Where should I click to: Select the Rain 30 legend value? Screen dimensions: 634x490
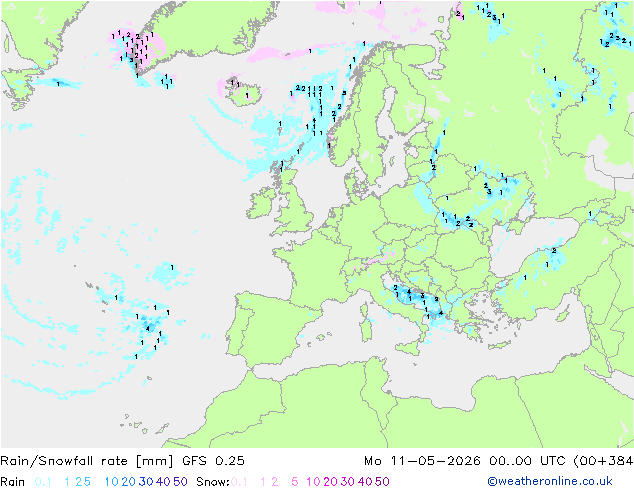pyautogui.click(x=146, y=482)
